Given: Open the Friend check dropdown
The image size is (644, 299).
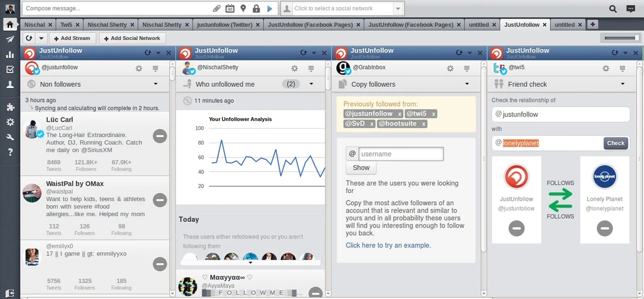Looking at the screenshot, I should (622, 84).
